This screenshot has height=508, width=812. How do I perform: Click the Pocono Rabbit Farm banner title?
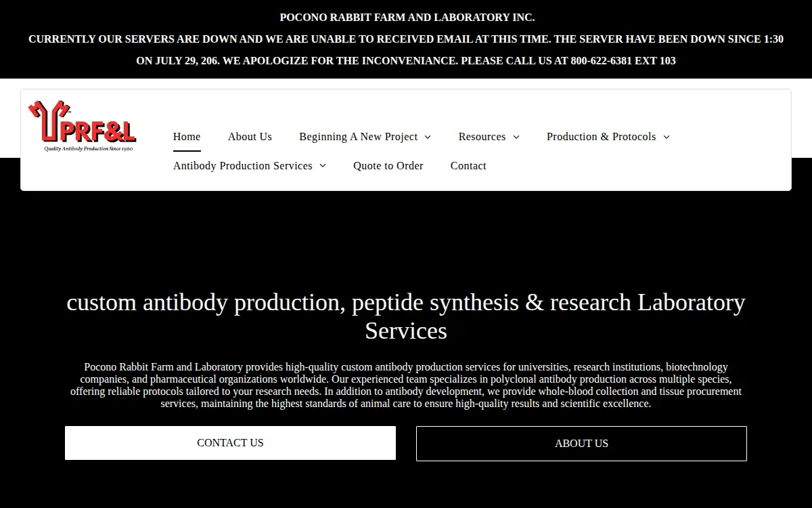[407, 18]
